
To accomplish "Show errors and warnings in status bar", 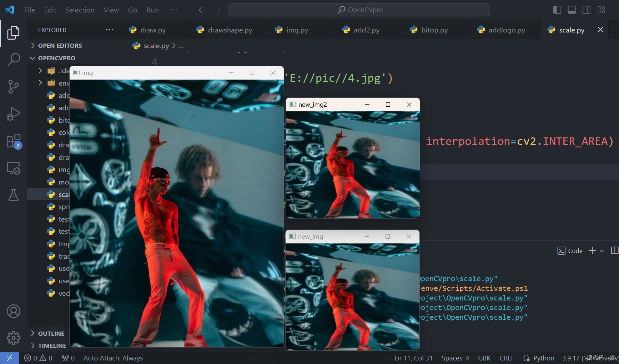I will click(x=38, y=358).
